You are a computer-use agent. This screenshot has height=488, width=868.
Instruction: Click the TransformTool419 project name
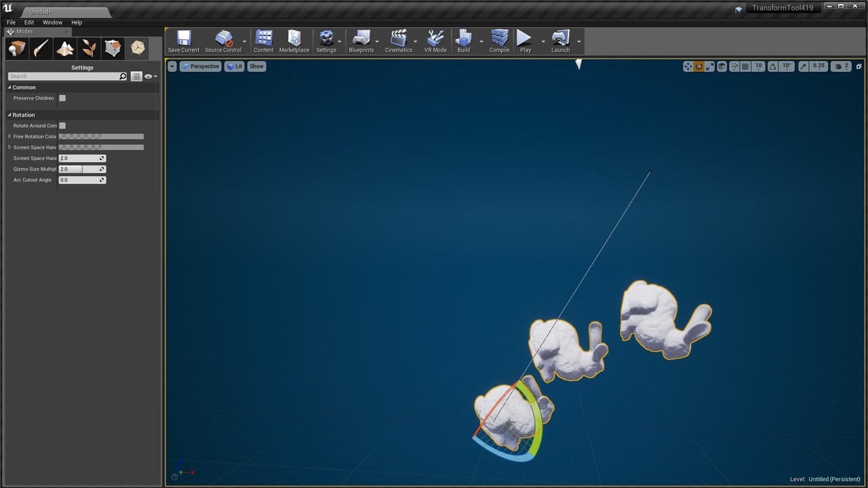click(783, 8)
